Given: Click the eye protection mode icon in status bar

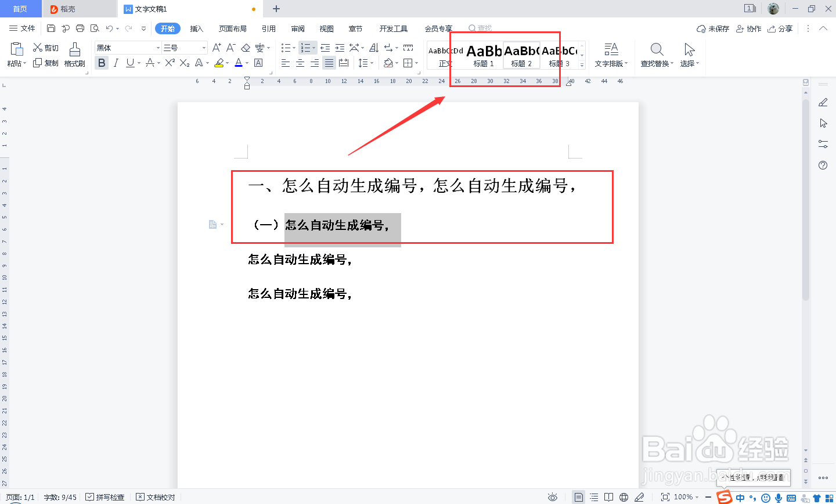Looking at the screenshot, I should (552, 496).
